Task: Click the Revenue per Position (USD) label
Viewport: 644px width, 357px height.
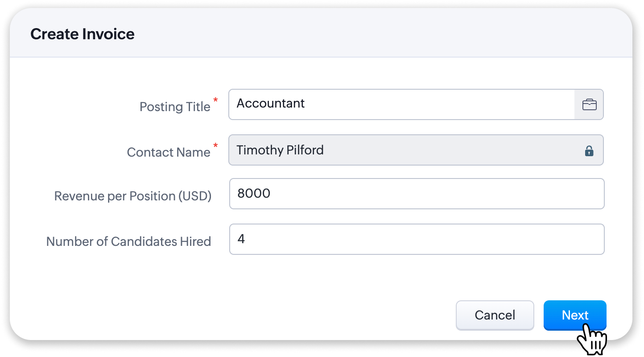Action: click(x=132, y=196)
